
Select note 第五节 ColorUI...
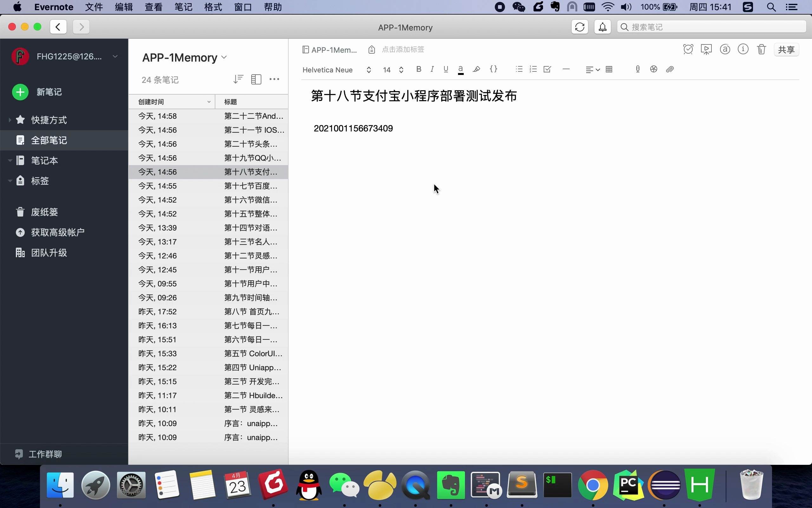coord(208,354)
